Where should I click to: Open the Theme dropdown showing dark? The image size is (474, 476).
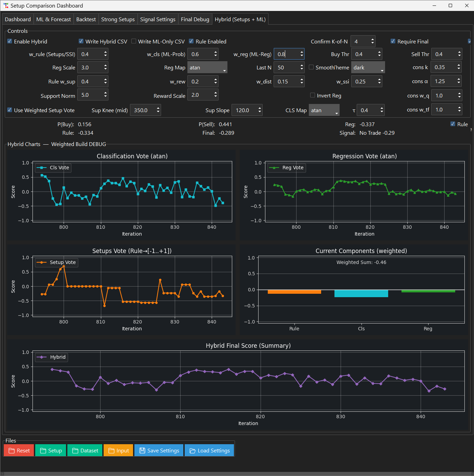[368, 67]
